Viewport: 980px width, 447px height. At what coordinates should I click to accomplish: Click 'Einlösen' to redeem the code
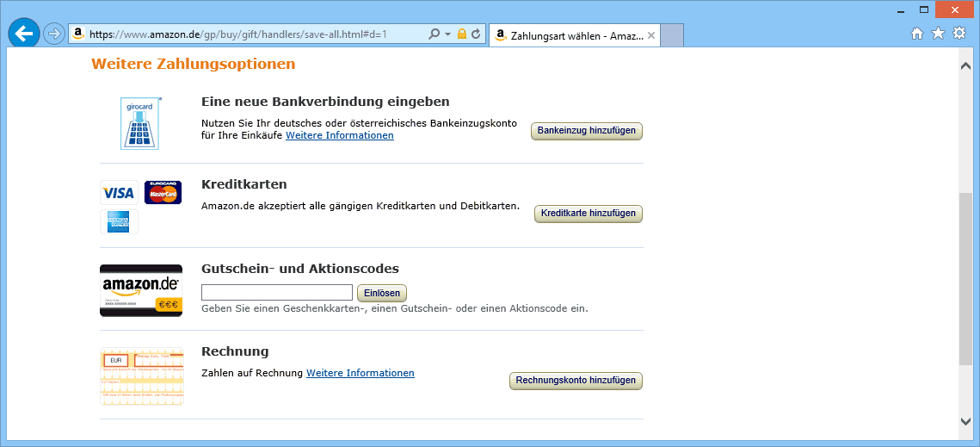coord(381,293)
